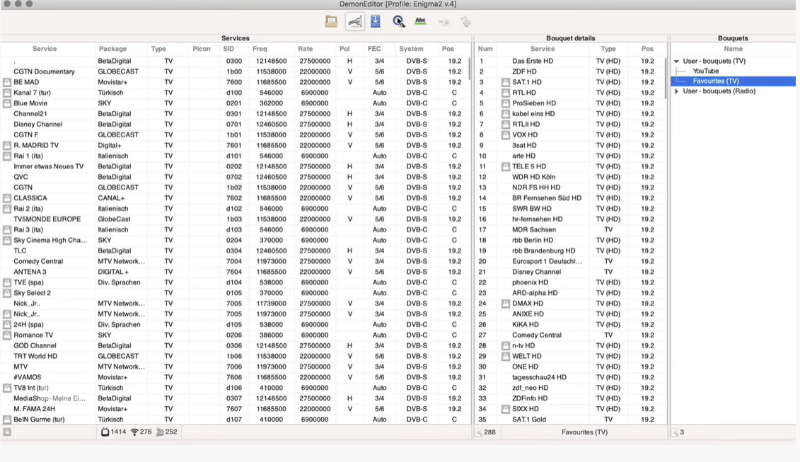
Task: Select the YouTube bouquet
Action: tap(706, 71)
